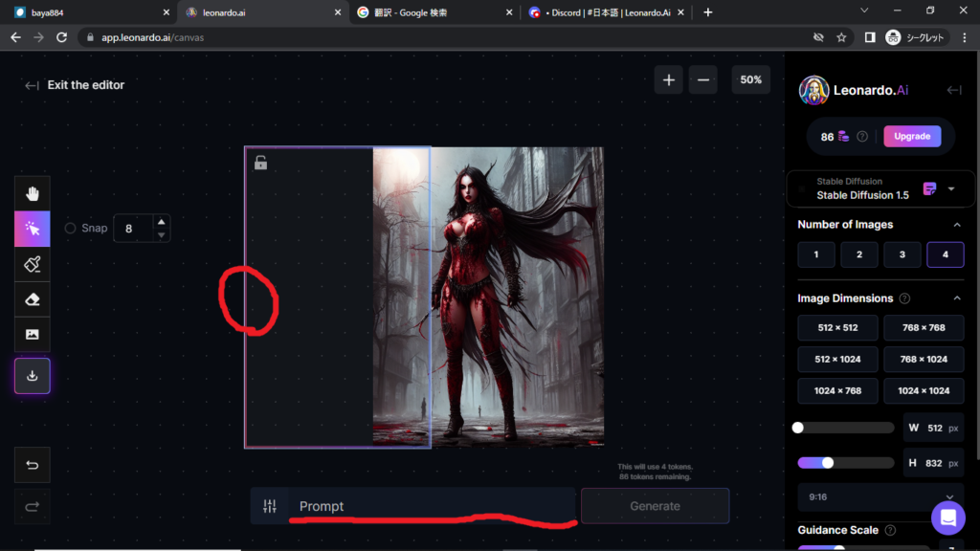Enable the Snap radio toggle

click(71, 229)
